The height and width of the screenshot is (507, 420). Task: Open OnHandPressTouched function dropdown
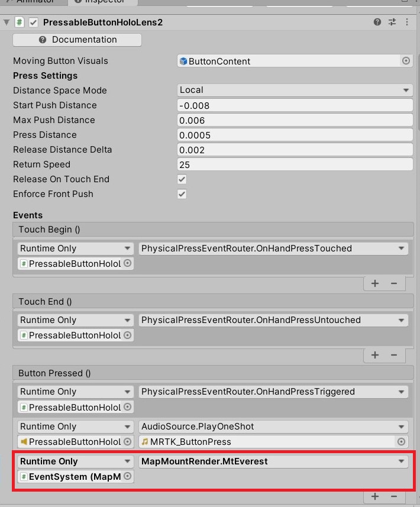(273, 248)
